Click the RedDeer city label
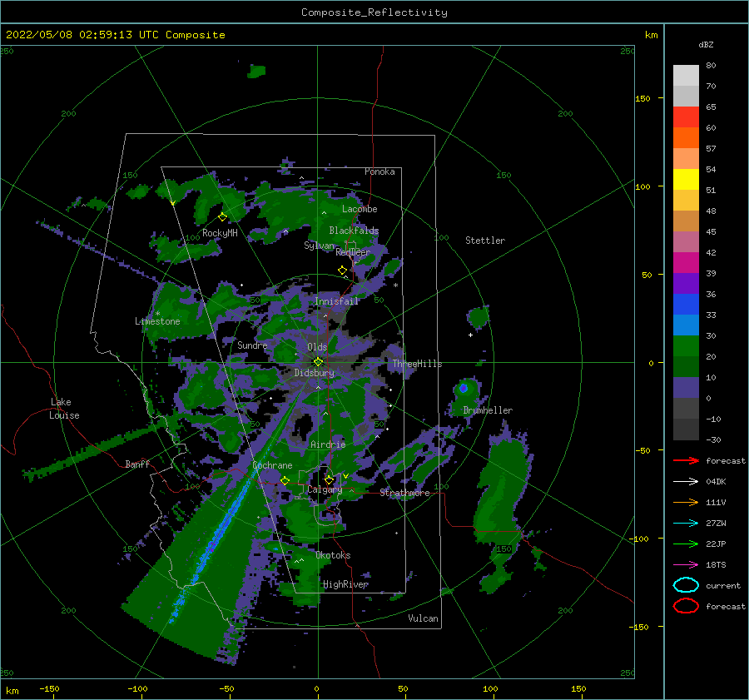This screenshot has width=749, height=700. point(353,252)
